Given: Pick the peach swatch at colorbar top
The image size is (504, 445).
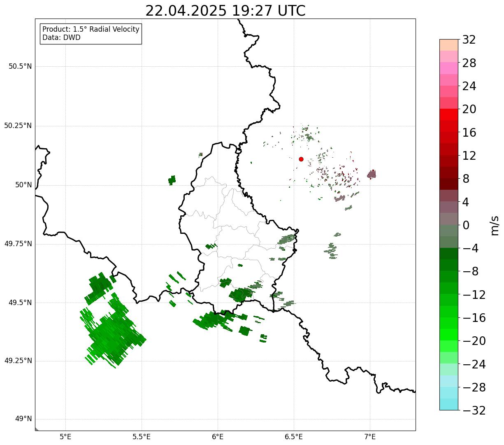Looking at the screenshot, I should pyautogui.click(x=449, y=45).
